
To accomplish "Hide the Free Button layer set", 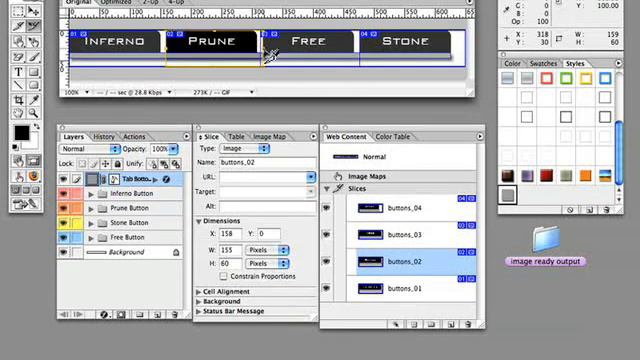I will click(x=64, y=238).
